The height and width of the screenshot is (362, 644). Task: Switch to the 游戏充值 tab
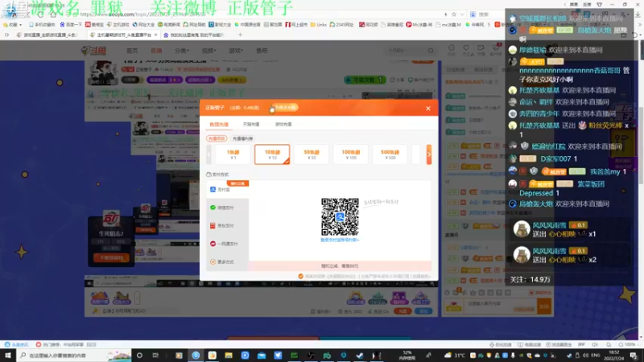pos(283,125)
